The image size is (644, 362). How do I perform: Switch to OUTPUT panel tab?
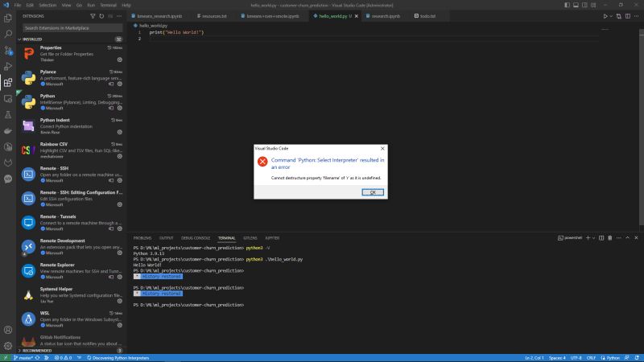click(x=166, y=238)
